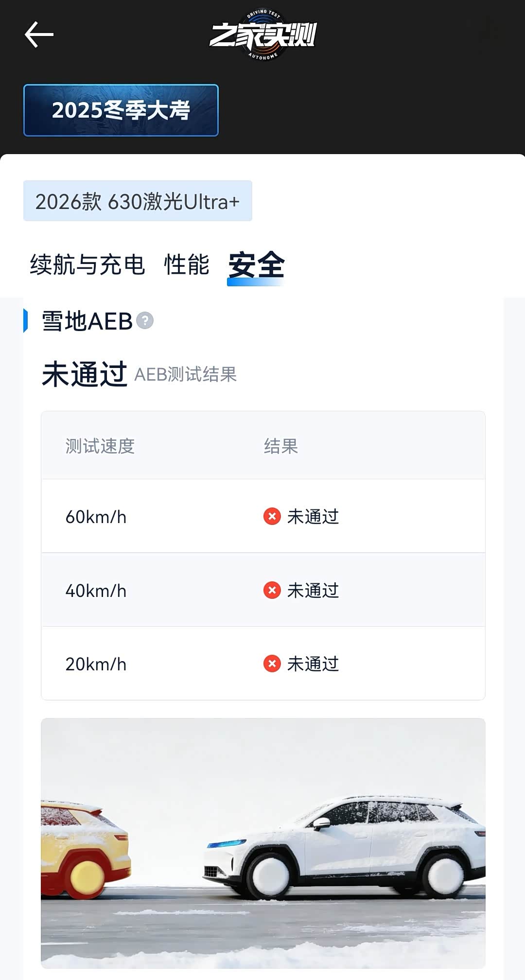Tap the back arrow
525x980 pixels.
tap(39, 35)
